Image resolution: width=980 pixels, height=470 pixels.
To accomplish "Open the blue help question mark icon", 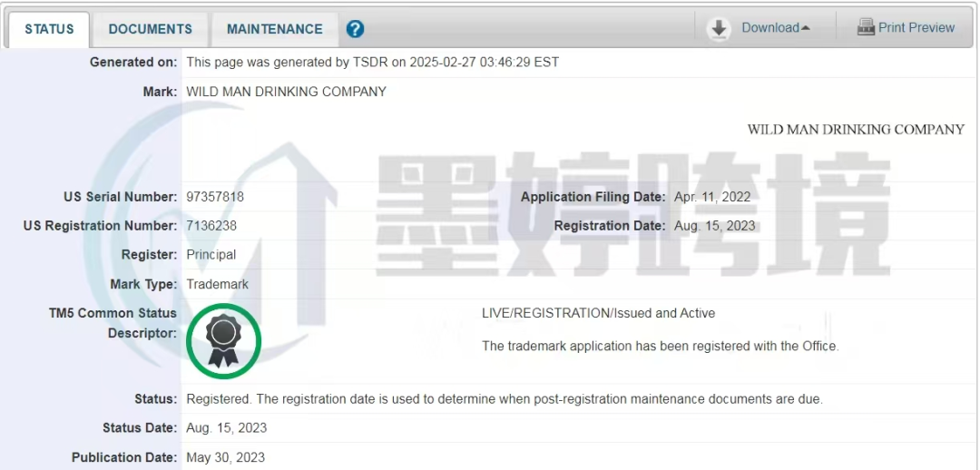I will pos(355,29).
